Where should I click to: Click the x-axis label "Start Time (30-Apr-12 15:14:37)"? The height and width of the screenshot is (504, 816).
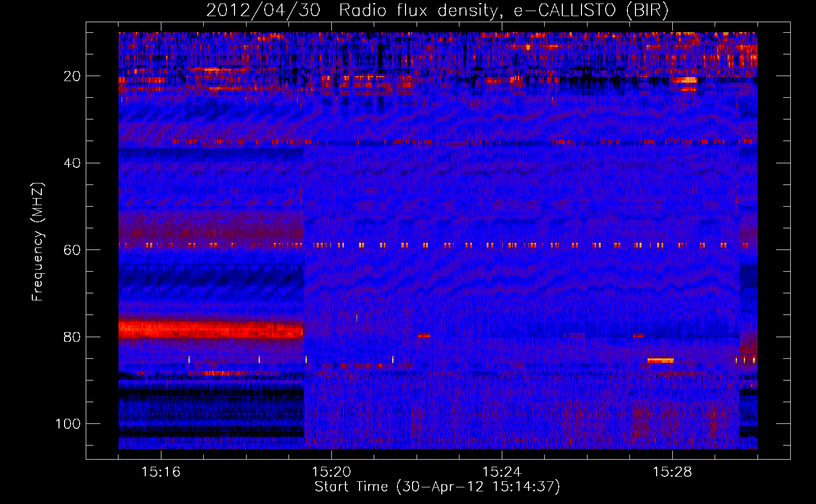437,487
